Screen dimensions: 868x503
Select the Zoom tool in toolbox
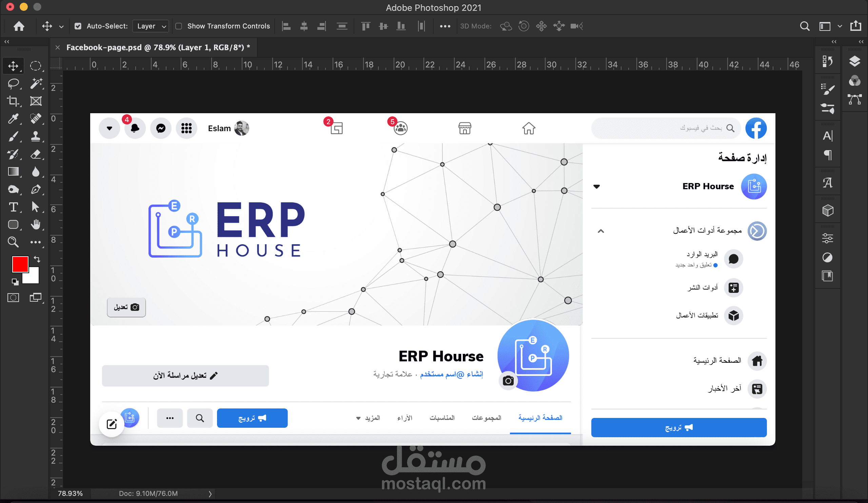click(x=13, y=242)
